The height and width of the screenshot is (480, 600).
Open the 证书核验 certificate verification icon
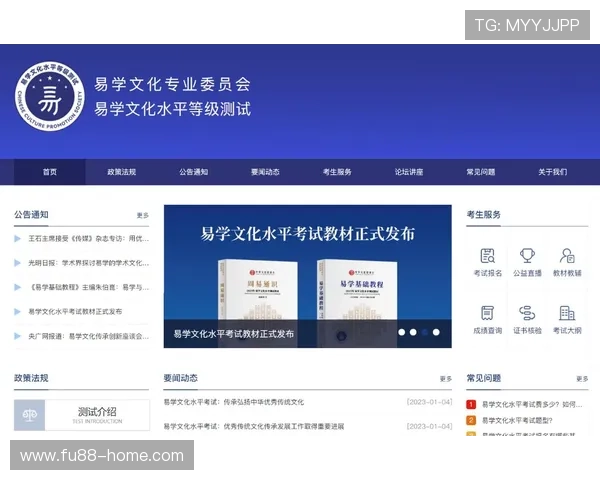527,313
